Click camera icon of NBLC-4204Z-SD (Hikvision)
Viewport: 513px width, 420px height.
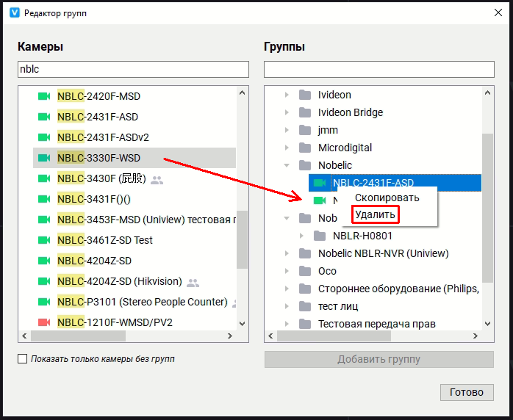click(44, 281)
